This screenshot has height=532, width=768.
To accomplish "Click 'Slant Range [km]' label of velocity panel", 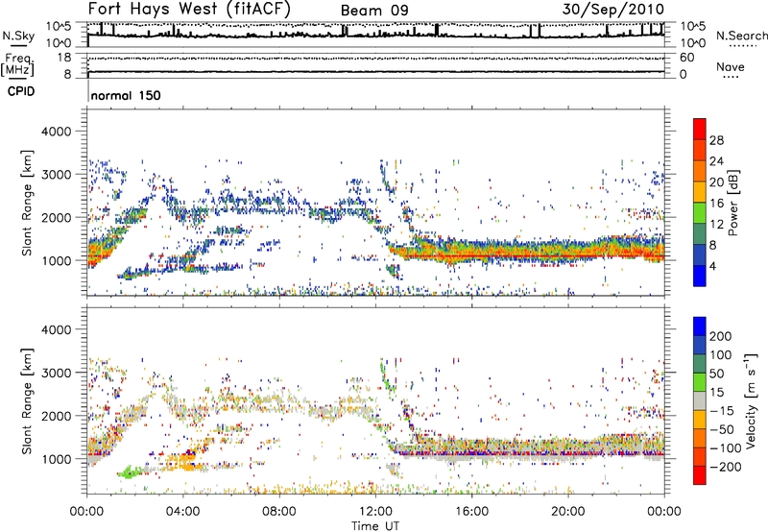I will (x=27, y=401).
